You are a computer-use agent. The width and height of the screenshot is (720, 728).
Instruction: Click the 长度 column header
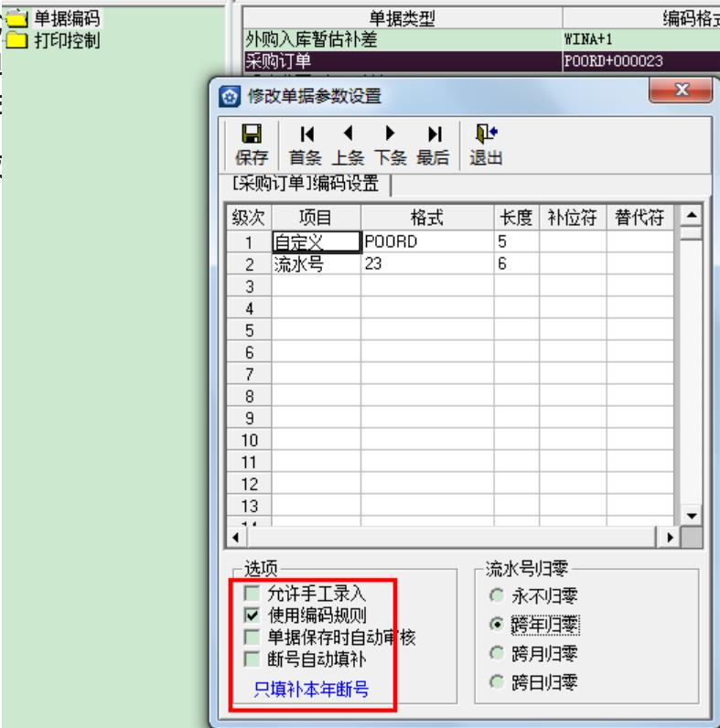[517, 218]
